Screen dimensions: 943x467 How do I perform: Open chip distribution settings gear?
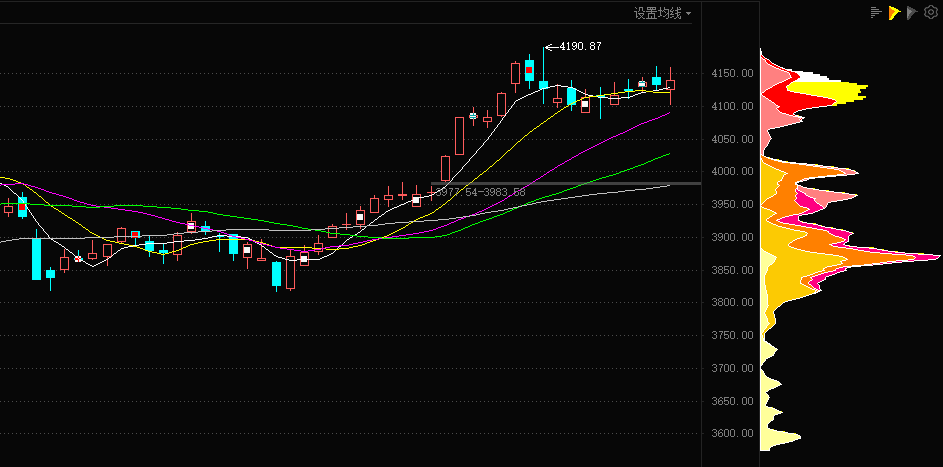point(930,12)
